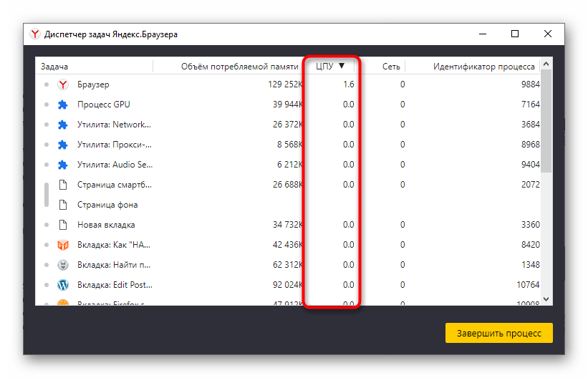Image resolution: width=588 pixels, height=378 pixels.
Task: Click the puzzle icon beside Утилита: Audio Se
Action: tap(63, 165)
